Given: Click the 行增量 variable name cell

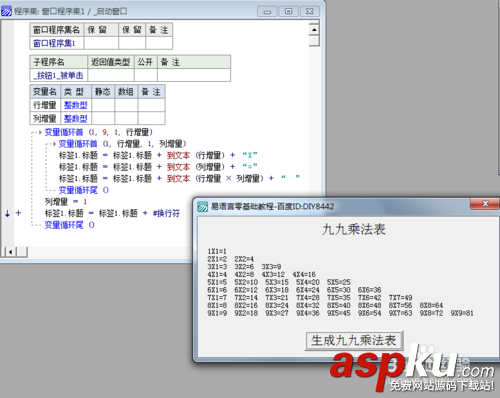Looking at the screenshot, I should click(45, 105).
